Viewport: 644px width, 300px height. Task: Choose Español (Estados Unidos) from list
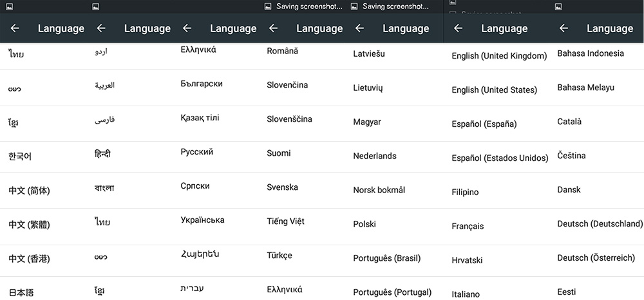click(x=500, y=158)
